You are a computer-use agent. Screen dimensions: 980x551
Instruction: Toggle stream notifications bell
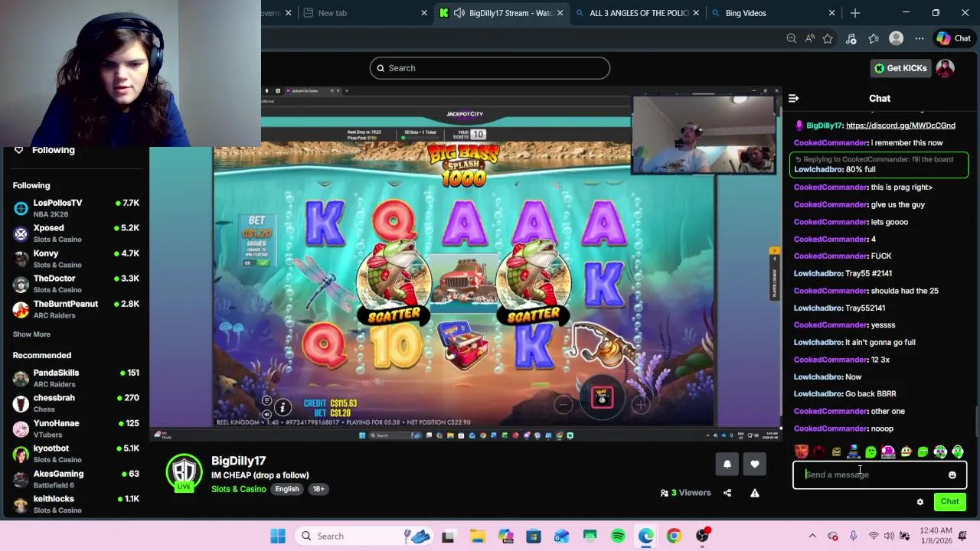tap(727, 464)
